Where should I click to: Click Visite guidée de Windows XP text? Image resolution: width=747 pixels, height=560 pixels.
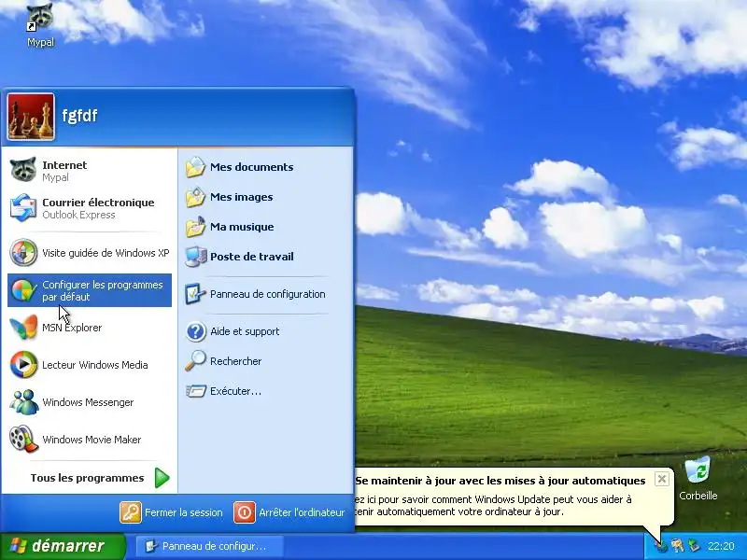[106, 253]
